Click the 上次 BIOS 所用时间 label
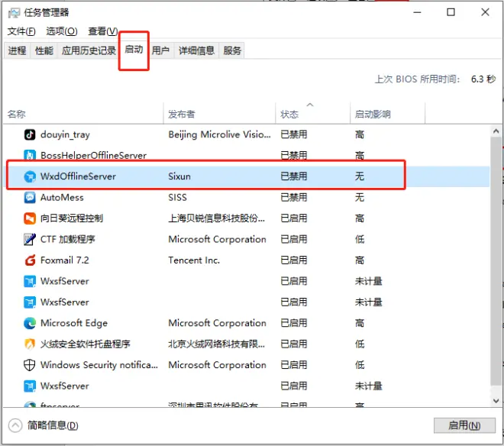Image resolution: width=504 pixels, height=446 pixels. click(x=417, y=79)
